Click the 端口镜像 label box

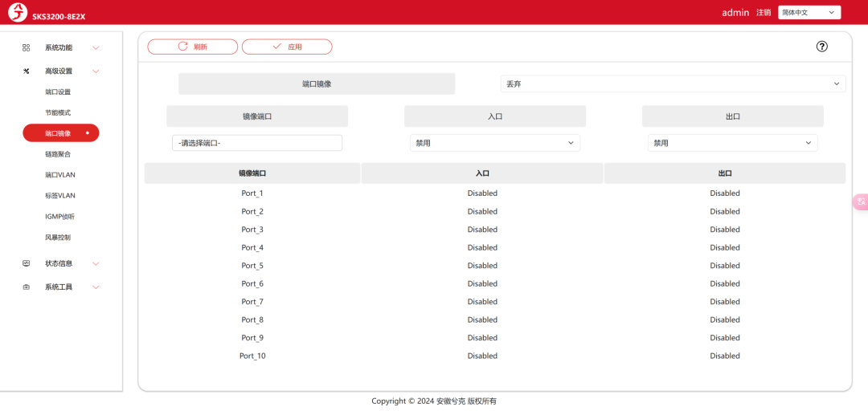tap(317, 84)
